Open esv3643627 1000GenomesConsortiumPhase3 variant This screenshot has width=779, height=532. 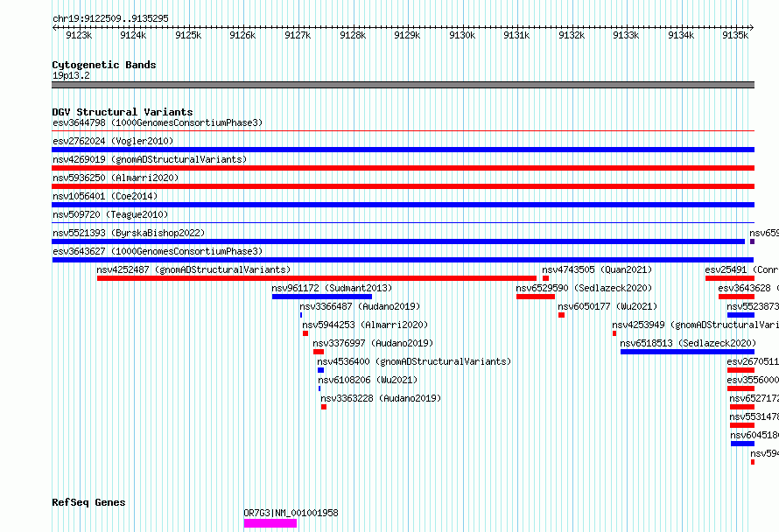tap(403, 260)
